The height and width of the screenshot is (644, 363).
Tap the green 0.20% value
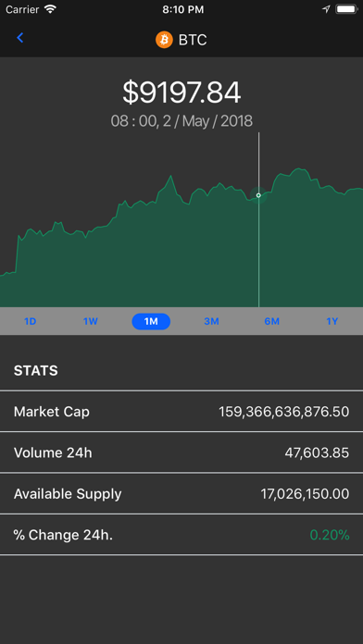[x=330, y=535]
